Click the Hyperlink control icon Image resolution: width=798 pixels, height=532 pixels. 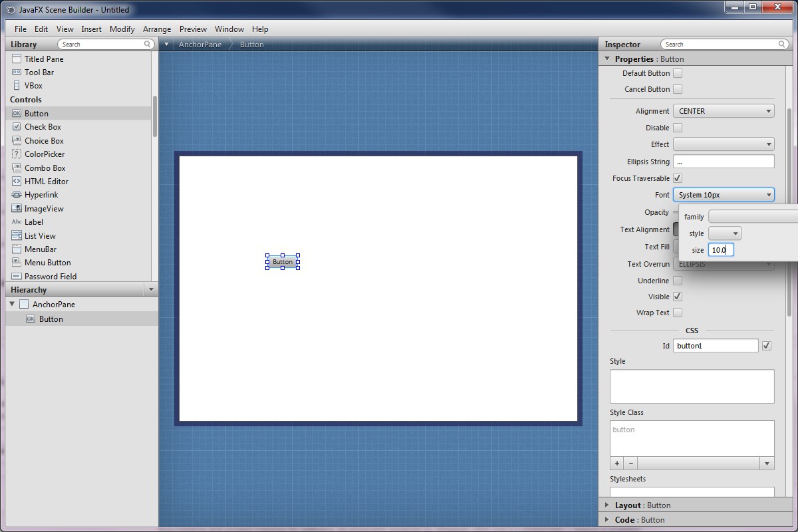[17, 195]
